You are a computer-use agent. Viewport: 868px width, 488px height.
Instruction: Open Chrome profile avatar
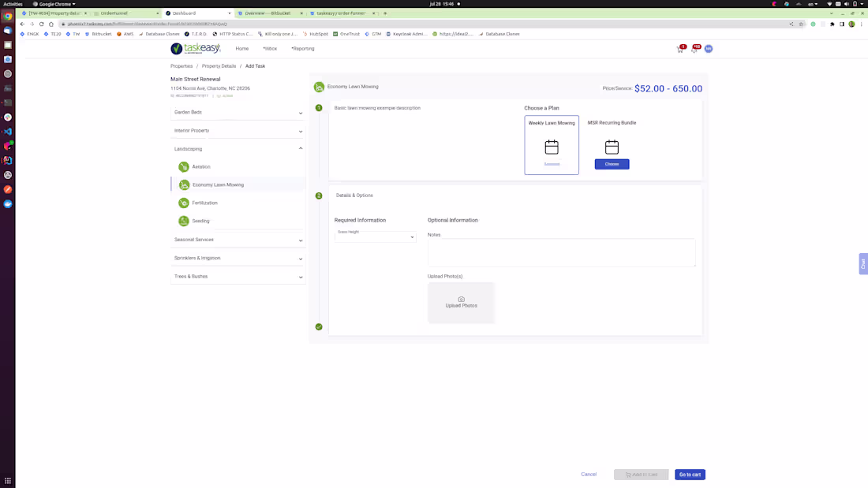point(852,24)
